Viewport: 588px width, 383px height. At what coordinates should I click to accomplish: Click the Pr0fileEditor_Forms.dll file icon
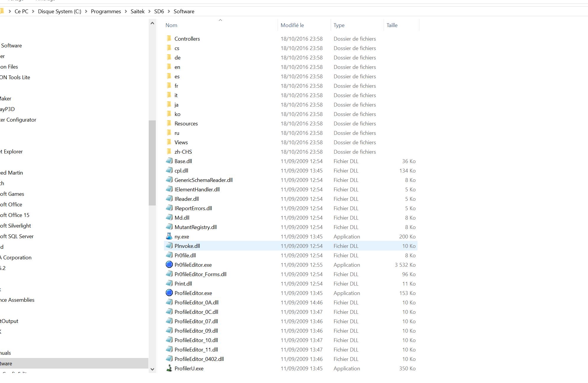coord(169,274)
